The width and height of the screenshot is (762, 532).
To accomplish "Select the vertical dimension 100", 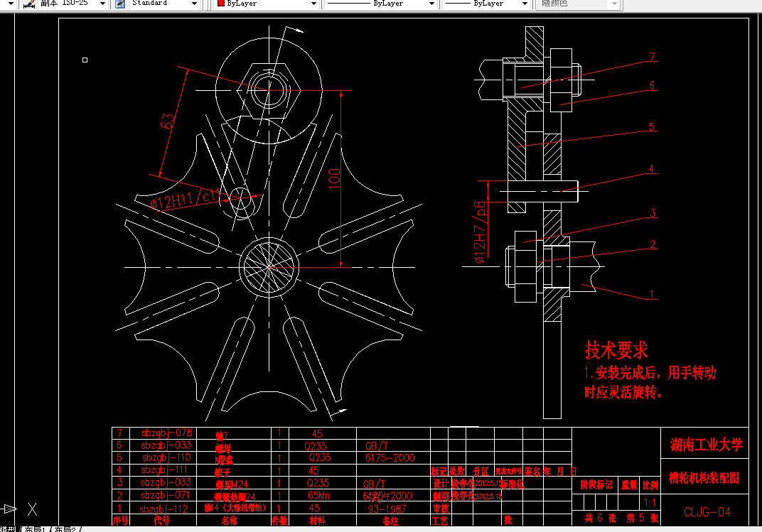I will point(334,178).
